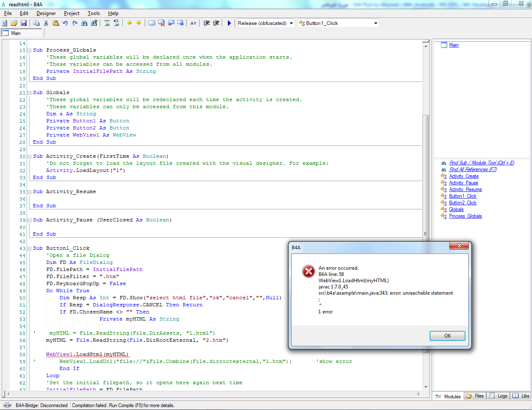Collapse the Sub Activity_Create code block

point(29,157)
